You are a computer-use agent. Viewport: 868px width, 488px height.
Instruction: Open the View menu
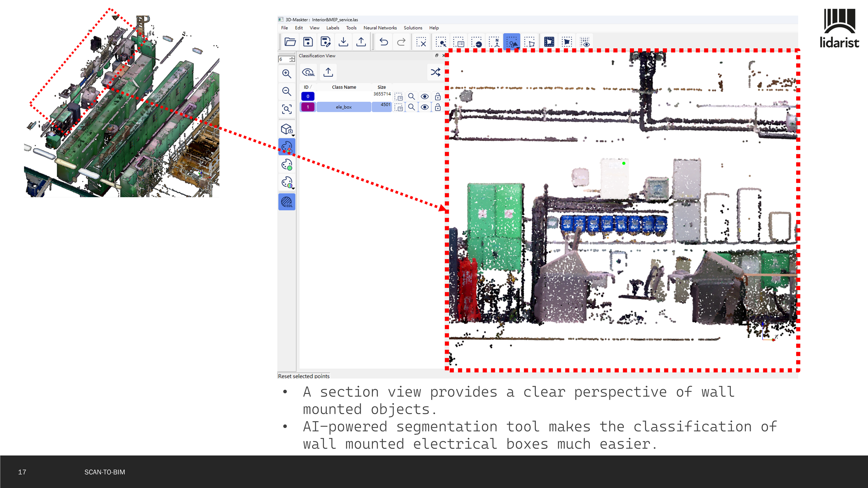(315, 28)
